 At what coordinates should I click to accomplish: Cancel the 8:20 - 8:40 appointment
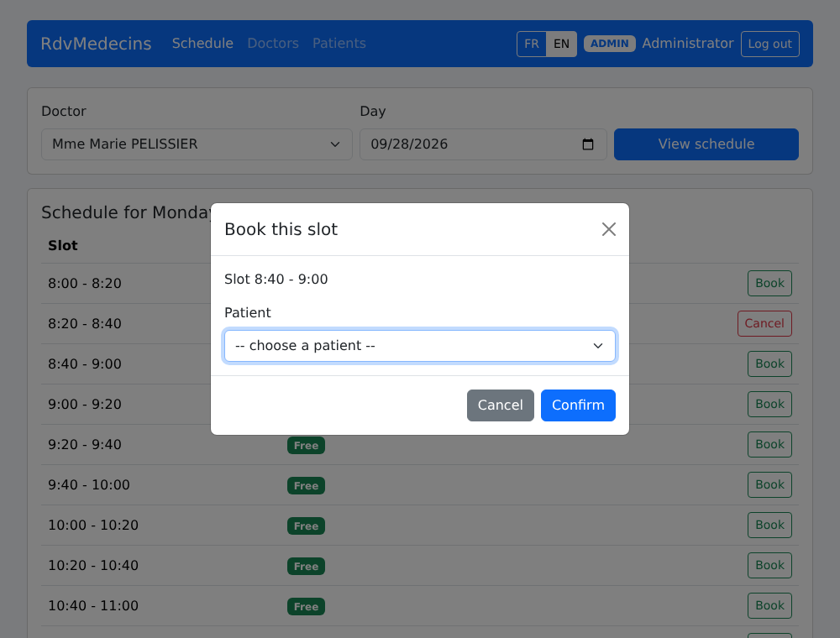pos(764,323)
